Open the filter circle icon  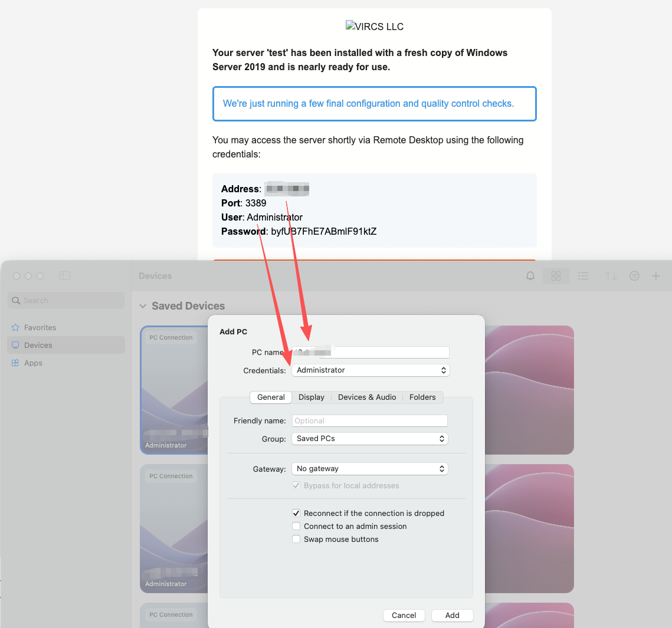pyautogui.click(x=634, y=276)
